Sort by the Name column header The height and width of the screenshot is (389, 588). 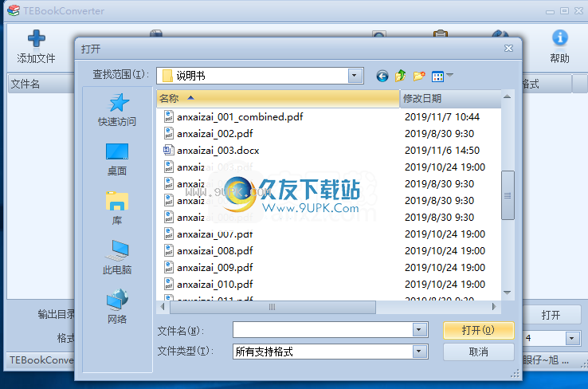click(278, 99)
